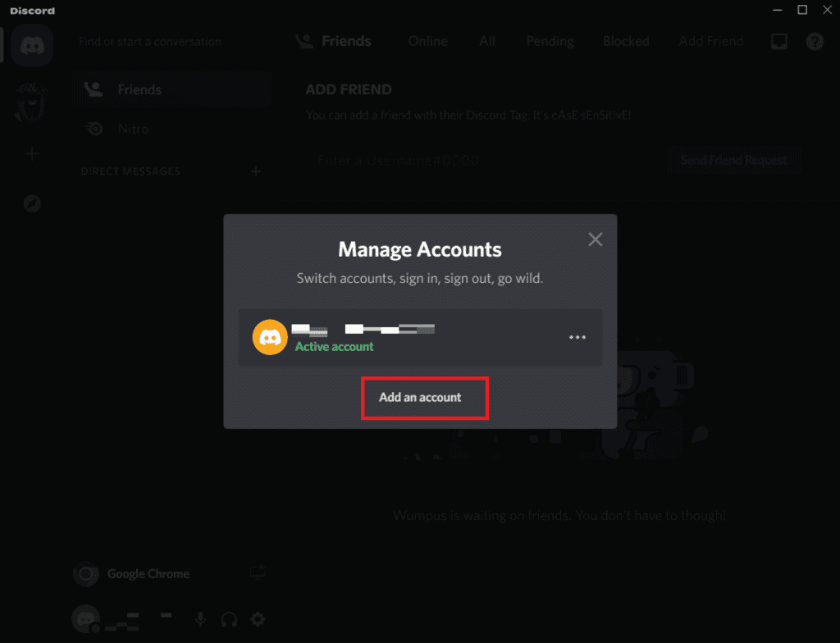Open Explore Public Servers compass icon
The width and height of the screenshot is (840, 643).
coord(32,203)
